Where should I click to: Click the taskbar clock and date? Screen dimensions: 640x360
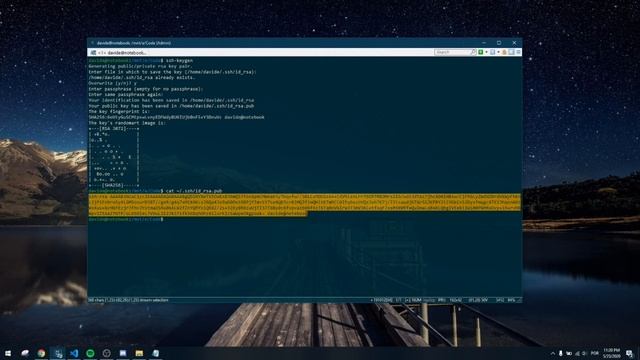coord(611,353)
